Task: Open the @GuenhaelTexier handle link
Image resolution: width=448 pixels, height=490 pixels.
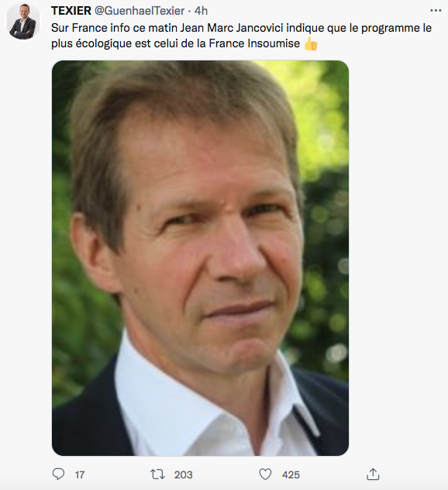Action: point(140,11)
